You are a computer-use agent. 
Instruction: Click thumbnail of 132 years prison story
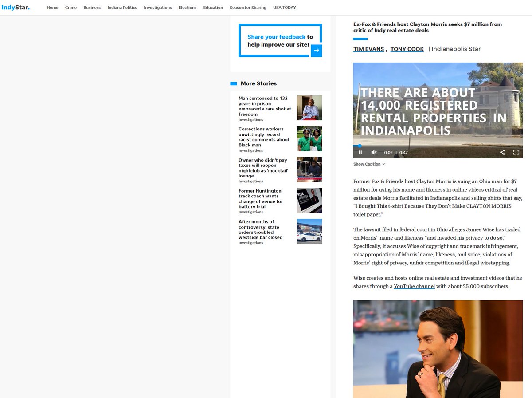[309, 108]
